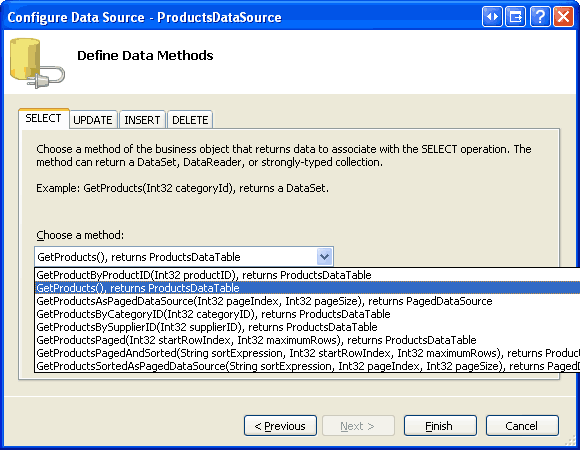Choose the highlighted GetProducts() list entry
The height and width of the screenshot is (450, 580).
[308, 288]
